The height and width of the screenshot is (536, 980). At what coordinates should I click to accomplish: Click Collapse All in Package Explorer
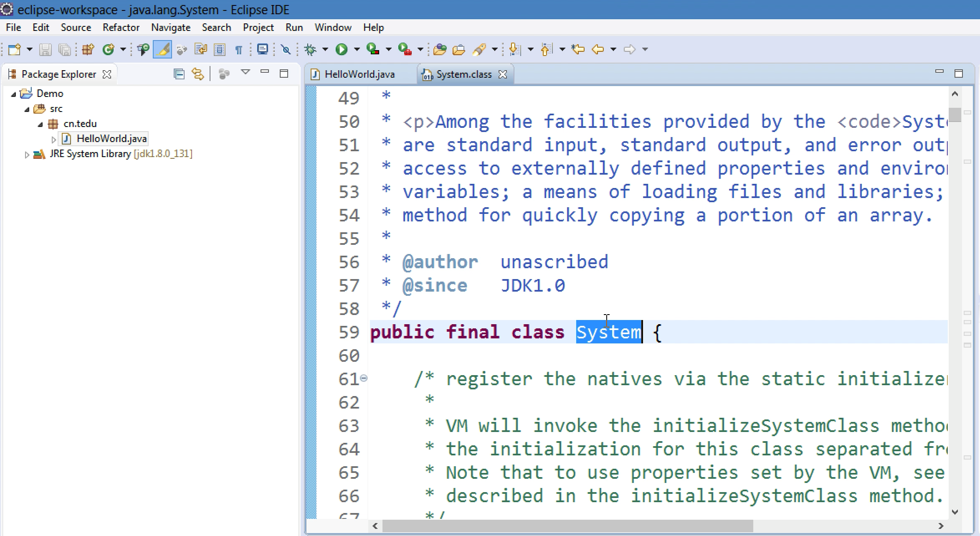pos(179,74)
